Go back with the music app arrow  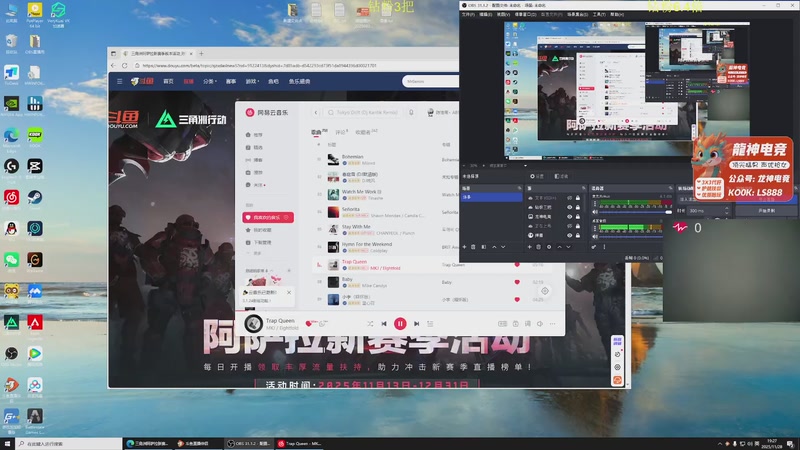pyautogui.click(x=316, y=112)
